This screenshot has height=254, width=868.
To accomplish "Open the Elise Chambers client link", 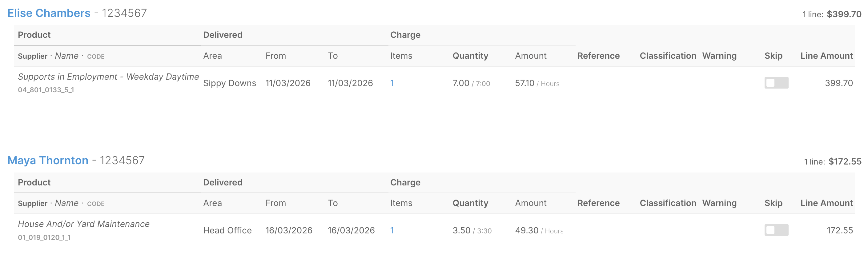I will point(49,13).
